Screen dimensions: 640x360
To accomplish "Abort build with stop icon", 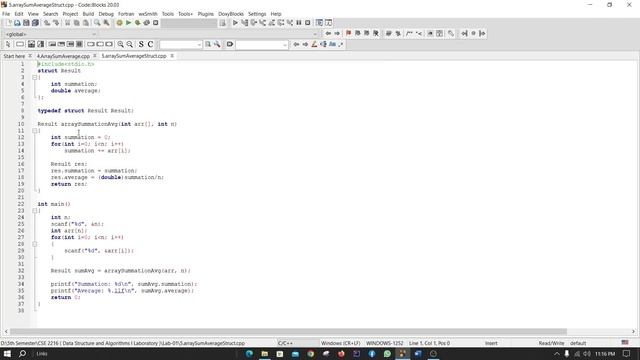I will tap(156, 23).
